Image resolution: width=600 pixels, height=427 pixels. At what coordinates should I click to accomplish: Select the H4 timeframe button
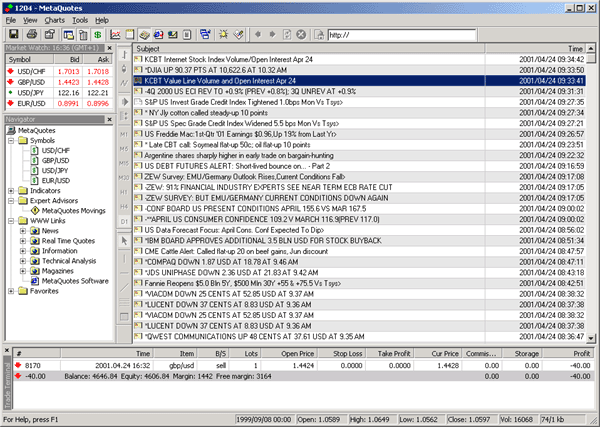(124, 207)
